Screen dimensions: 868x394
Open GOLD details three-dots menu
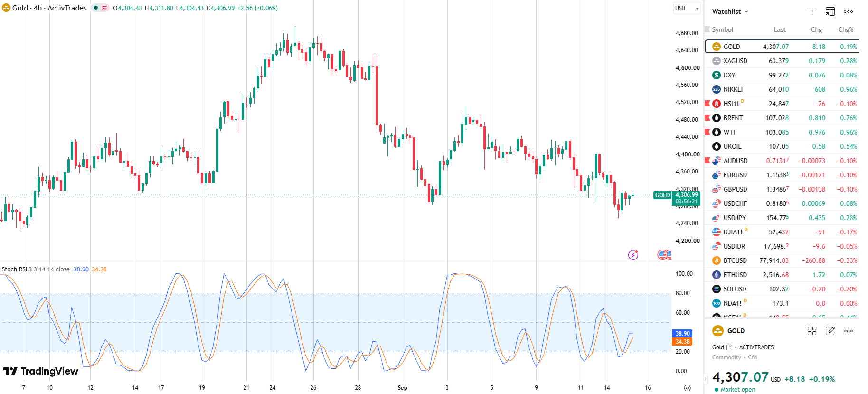click(849, 331)
